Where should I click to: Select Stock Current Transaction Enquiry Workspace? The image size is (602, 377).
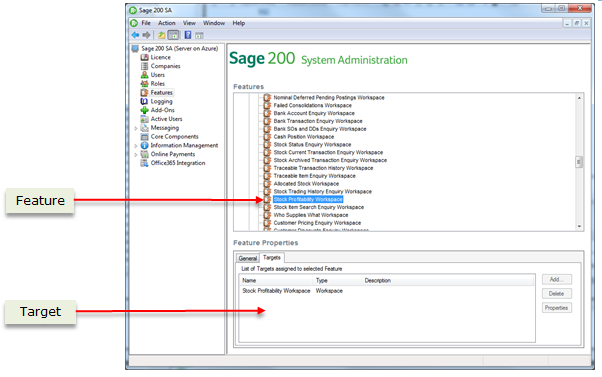[328, 152]
